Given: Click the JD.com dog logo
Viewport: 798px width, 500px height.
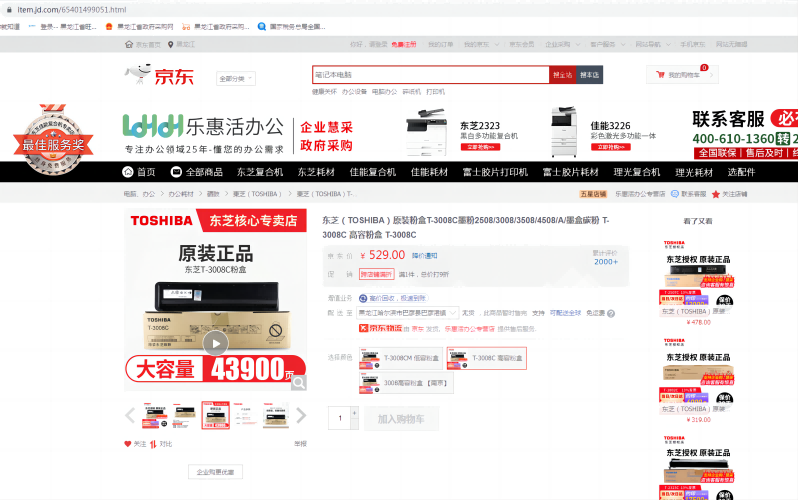Looking at the screenshot, I should pyautogui.click(x=159, y=75).
